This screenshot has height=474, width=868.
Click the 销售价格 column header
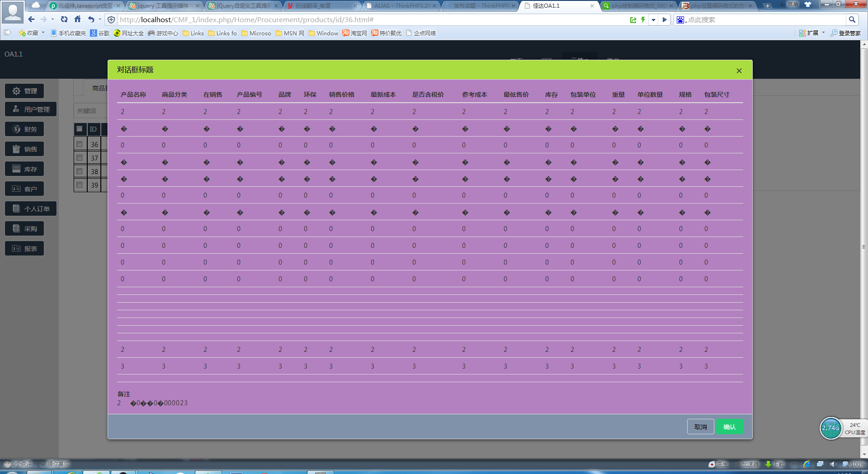[342, 95]
